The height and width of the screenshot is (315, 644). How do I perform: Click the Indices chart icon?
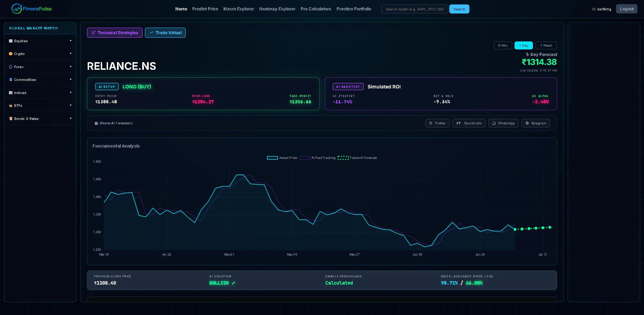click(x=11, y=93)
